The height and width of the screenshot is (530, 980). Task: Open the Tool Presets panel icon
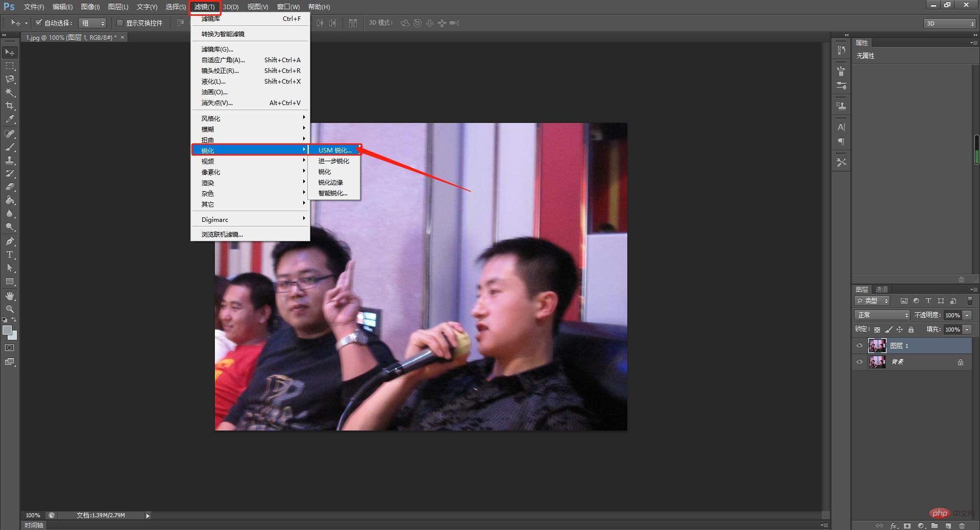click(841, 162)
